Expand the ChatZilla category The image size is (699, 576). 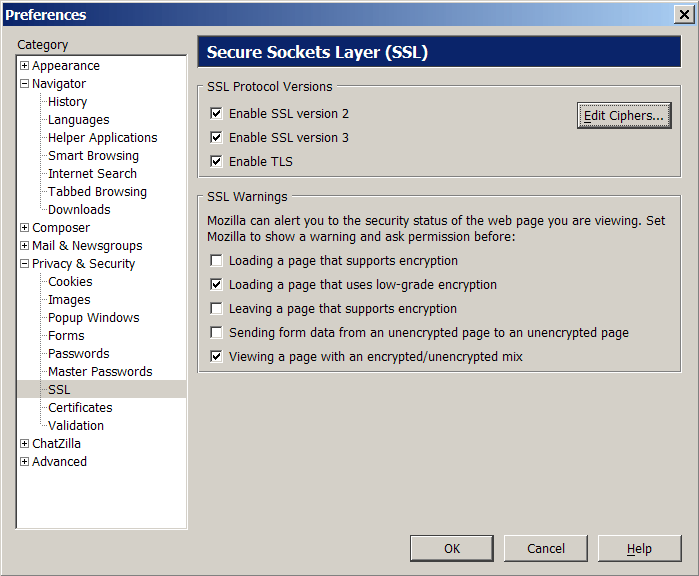coord(25,444)
